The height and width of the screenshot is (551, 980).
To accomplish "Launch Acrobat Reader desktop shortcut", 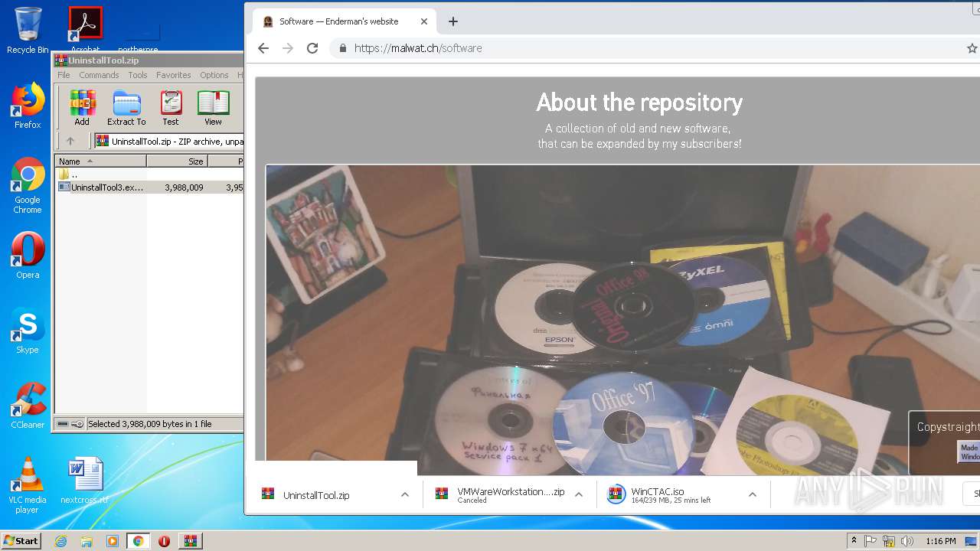I will (85, 28).
